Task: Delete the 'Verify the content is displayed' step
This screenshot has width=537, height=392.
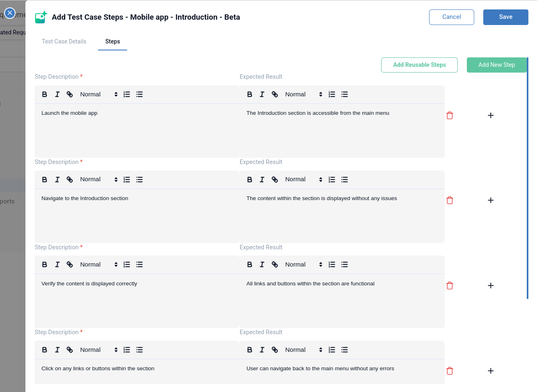Action: 450,286
